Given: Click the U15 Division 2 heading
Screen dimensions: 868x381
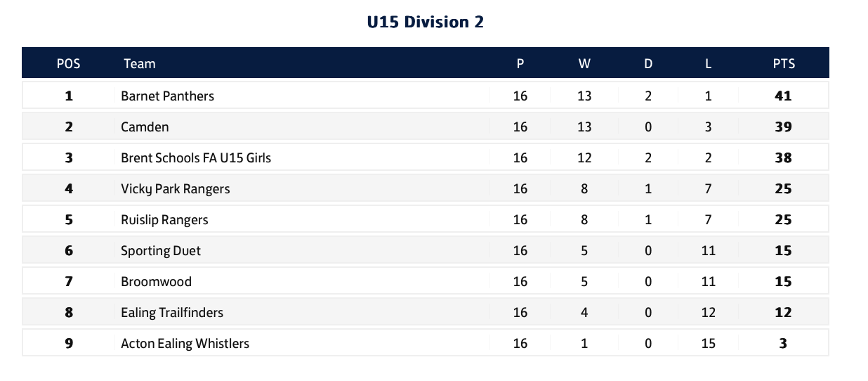Looking at the screenshot, I should pyautogui.click(x=426, y=22).
